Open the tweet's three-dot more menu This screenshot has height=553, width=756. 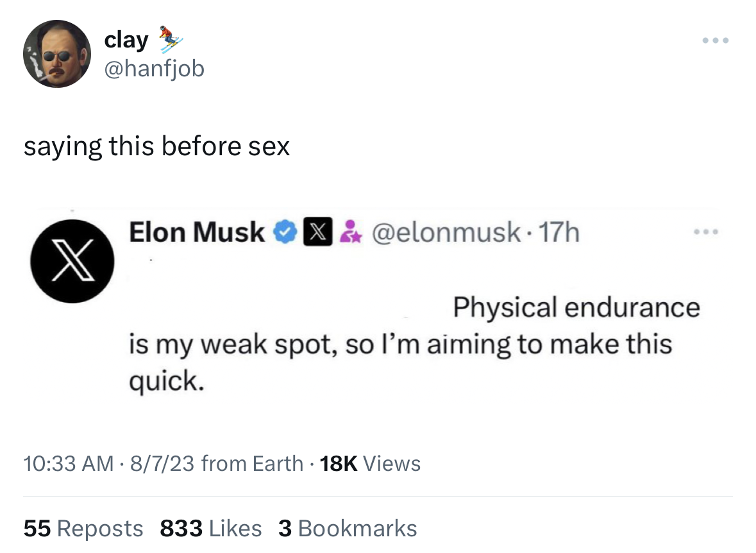click(x=716, y=40)
